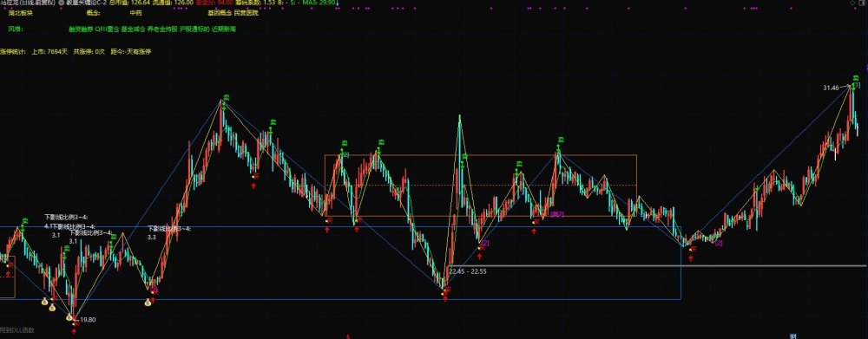Click the 19.80 low price label
This screenshot has width=868, height=339.
(88, 320)
